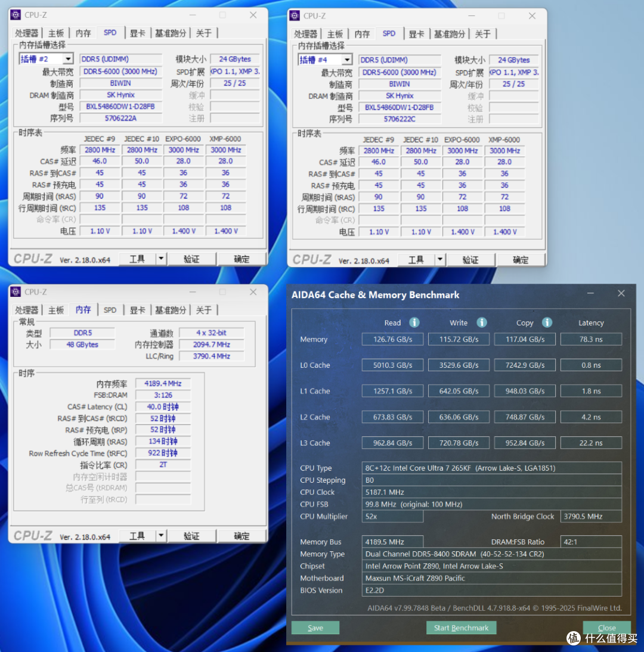Click the BIOS Version E2.2D field
This screenshot has height=652, width=644.
tap(492, 590)
